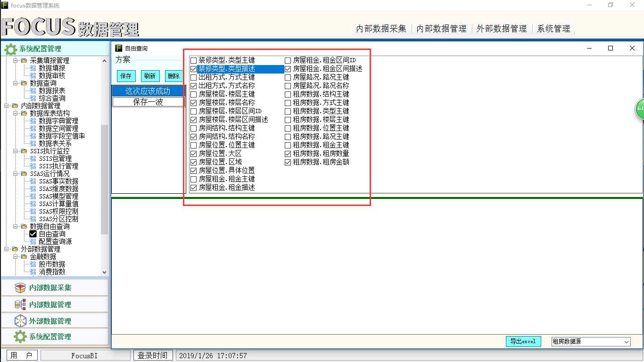
Task: Click the 删除 button
Action: (x=174, y=76)
